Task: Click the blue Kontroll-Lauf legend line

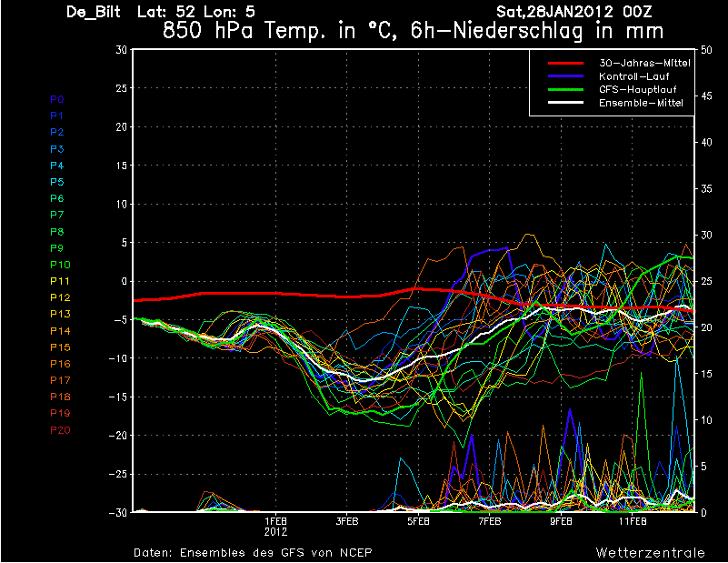Action: pos(565,76)
